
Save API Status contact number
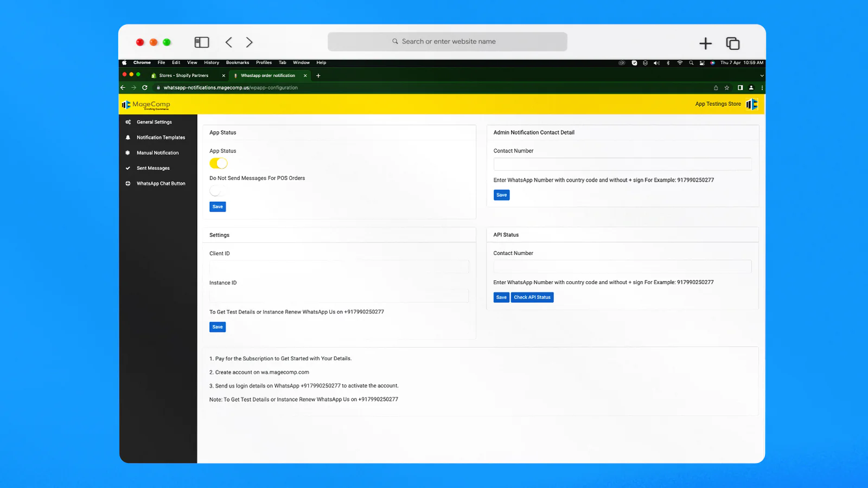(501, 297)
